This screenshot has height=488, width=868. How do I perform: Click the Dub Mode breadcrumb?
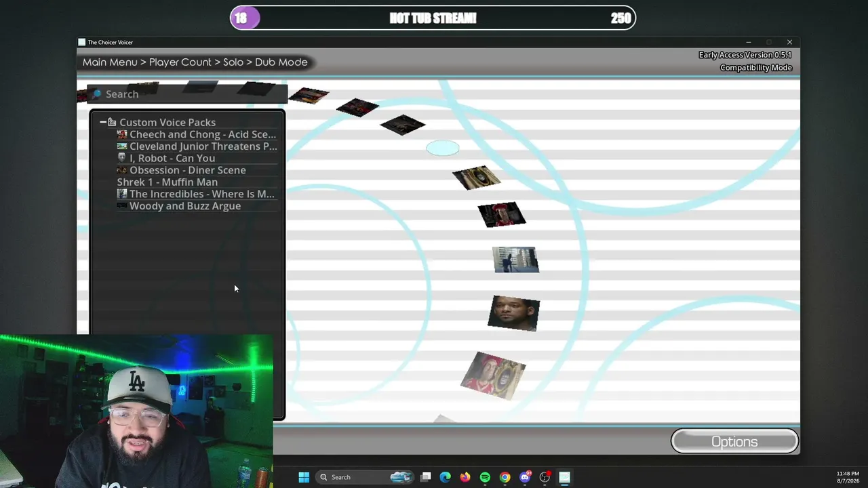pyautogui.click(x=281, y=62)
